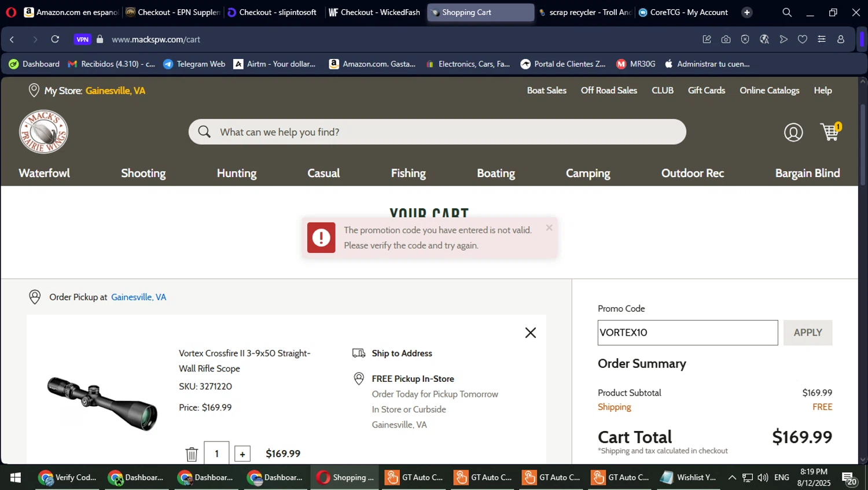
Task: Click Gainesville, VA order pickup link
Action: (x=138, y=297)
